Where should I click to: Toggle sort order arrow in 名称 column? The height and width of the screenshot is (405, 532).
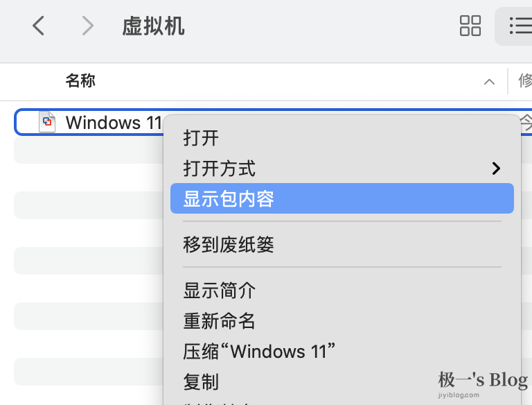point(489,82)
